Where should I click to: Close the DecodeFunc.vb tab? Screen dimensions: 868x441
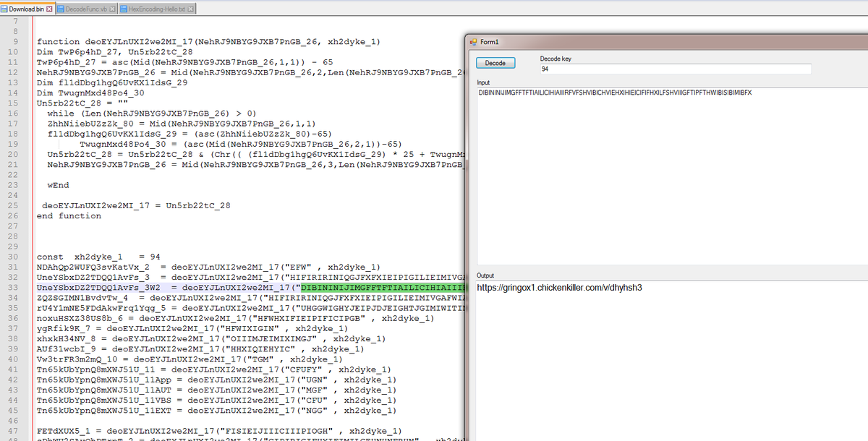pos(112,8)
